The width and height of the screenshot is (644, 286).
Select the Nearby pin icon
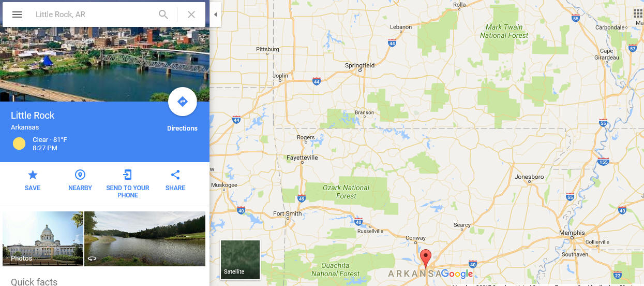click(x=80, y=175)
